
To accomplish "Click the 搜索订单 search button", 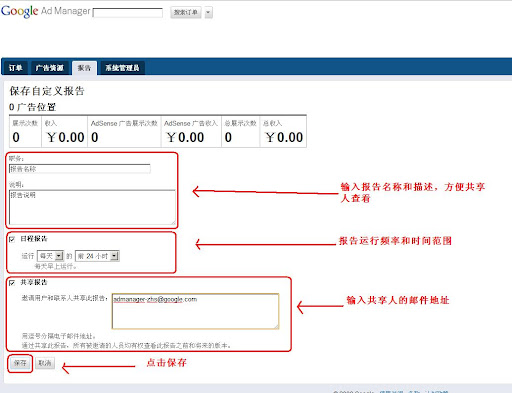I will [x=186, y=12].
